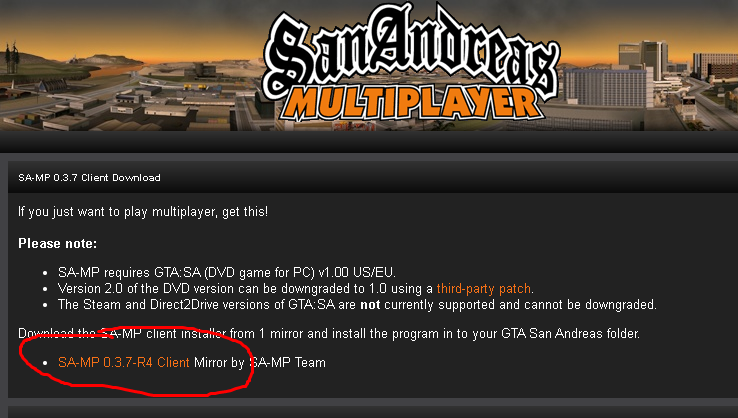The width and height of the screenshot is (738, 418).
Task: Click the next section panel at page bottom
Action: click(373, 412)
